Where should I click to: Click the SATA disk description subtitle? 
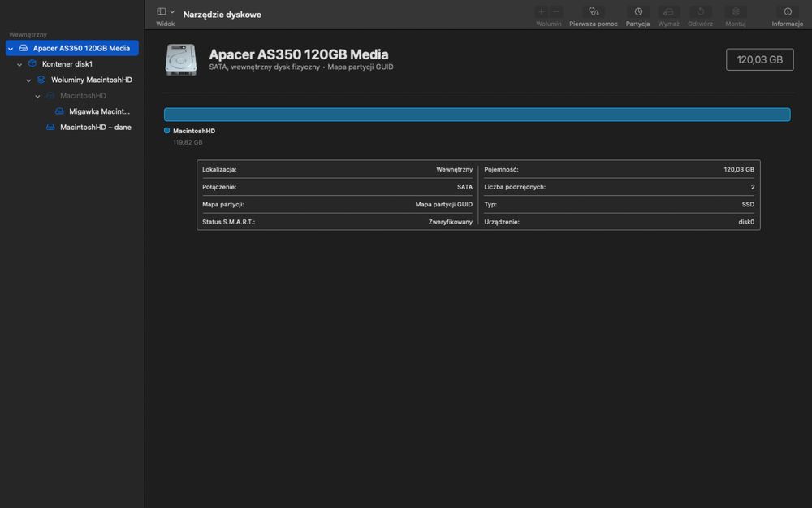[301, 67]
